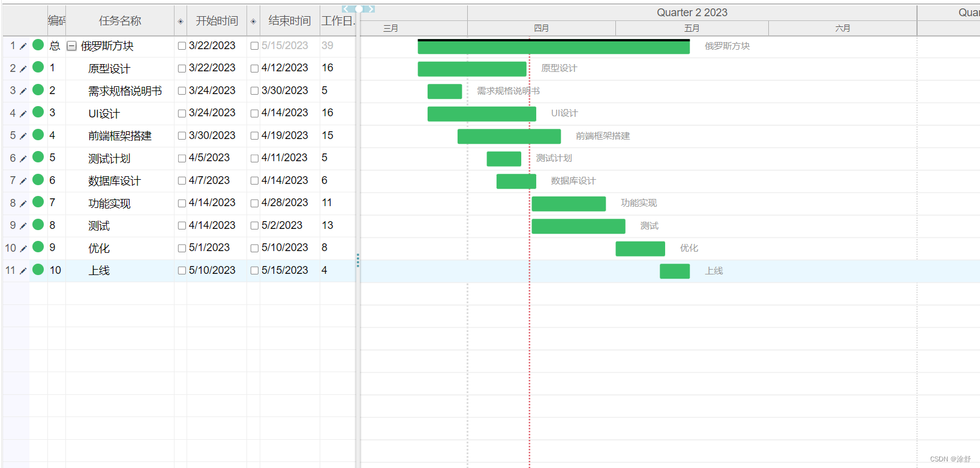
Task: Click the 俄罗斯方块 summary Gantt bar
Action: point(554,47)
